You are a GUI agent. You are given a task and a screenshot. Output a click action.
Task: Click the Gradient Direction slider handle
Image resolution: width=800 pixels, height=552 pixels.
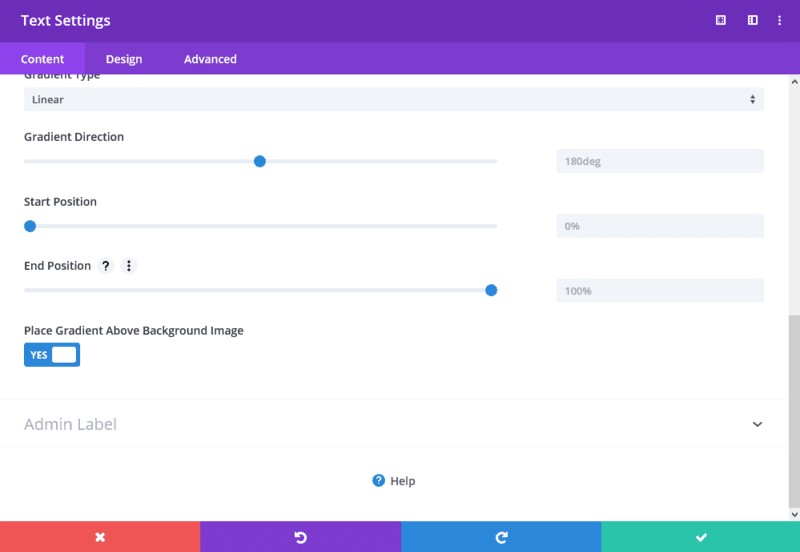[x=260, y=161]
